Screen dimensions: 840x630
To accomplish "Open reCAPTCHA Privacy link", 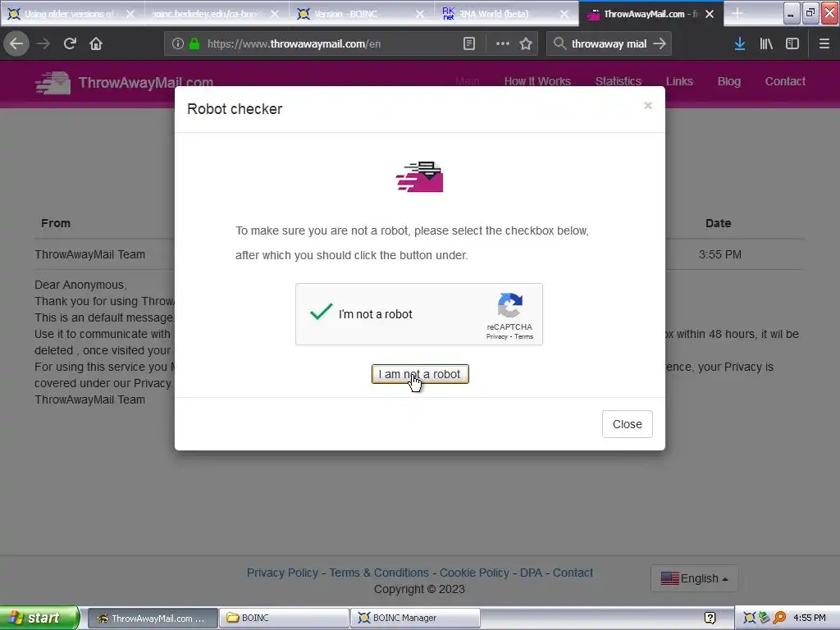I will [496, 336].
